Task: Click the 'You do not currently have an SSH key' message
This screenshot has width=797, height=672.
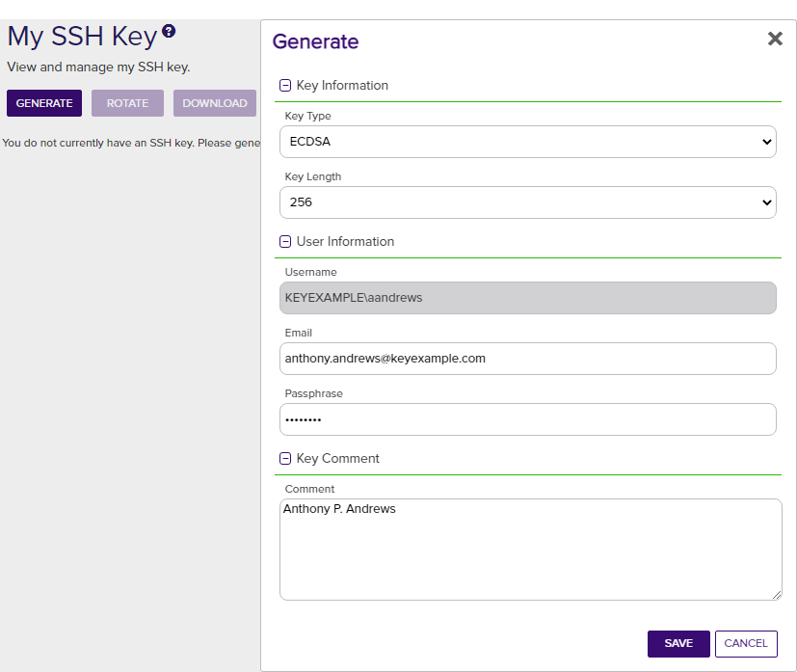Action: coord(131,143)
